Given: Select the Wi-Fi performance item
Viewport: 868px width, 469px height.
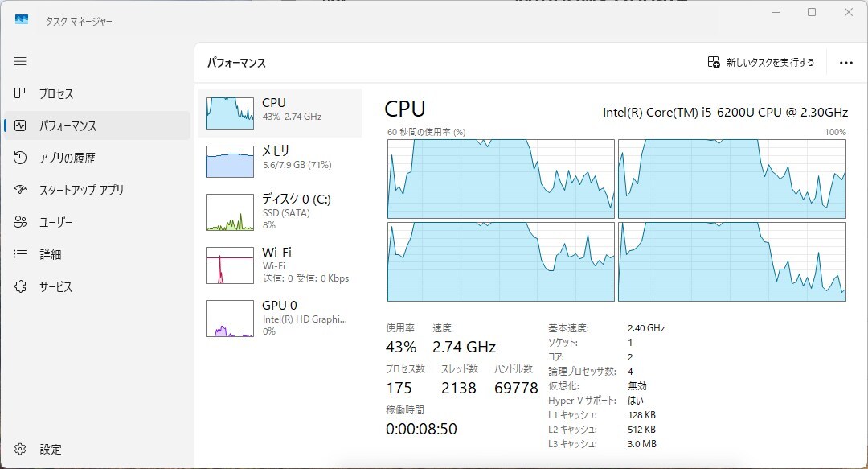Looking at the screenshot, I should pyautogui.click(x=280, y=265).
